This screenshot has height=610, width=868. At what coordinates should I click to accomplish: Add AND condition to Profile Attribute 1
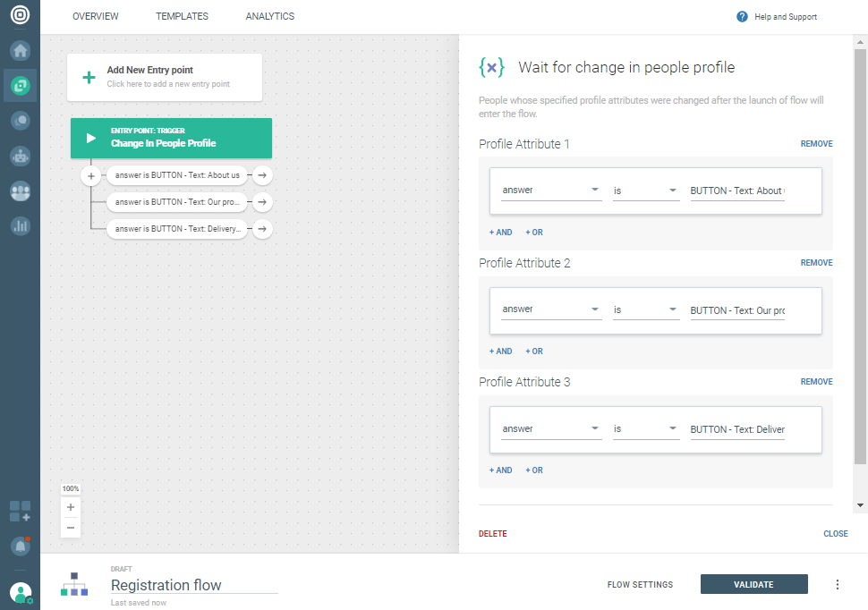pos(500,233)
